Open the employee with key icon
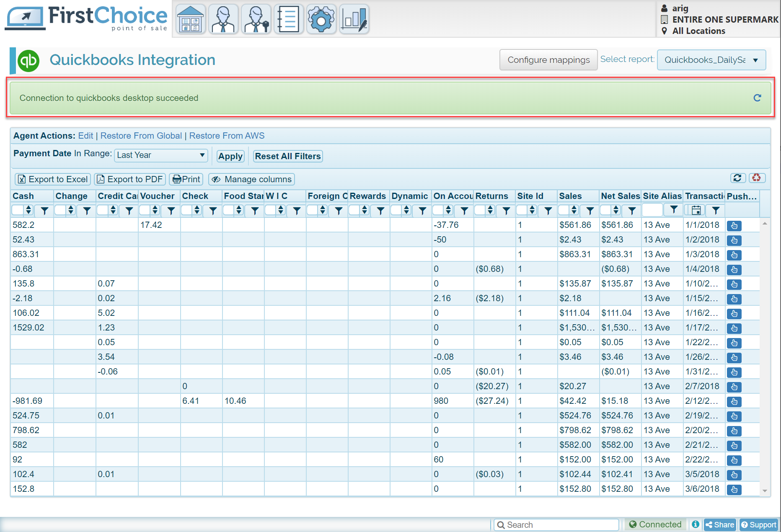Image resolution: width=781 pixels, height=532 pixels. (x=256, y=19)
